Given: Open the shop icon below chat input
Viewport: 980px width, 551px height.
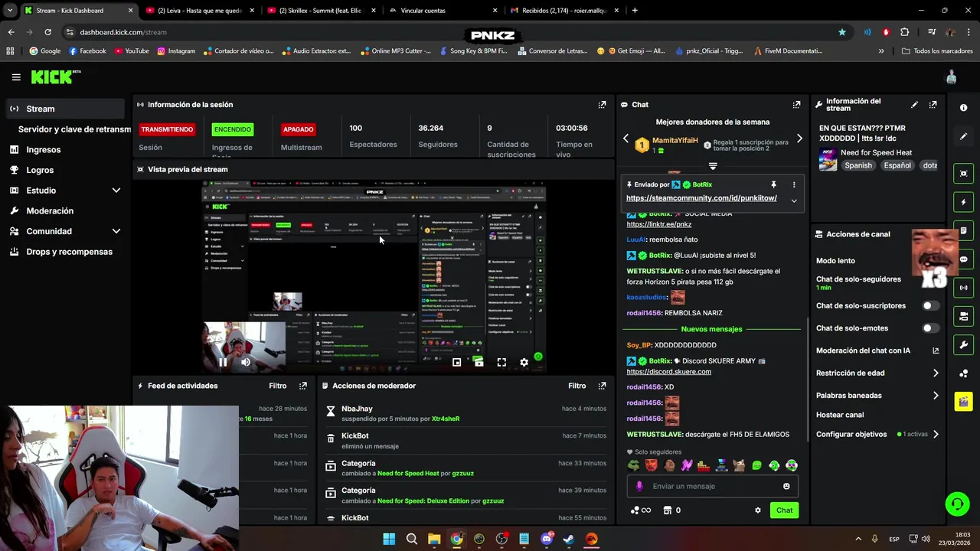Looking at the screenshot, I should (x=667, y=510).
